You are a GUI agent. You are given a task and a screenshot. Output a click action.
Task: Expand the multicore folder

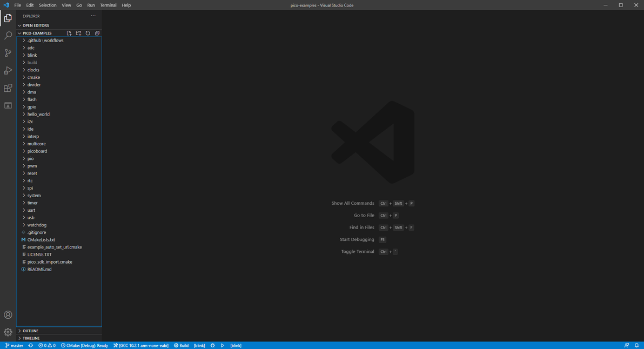[x=59, y=144]
